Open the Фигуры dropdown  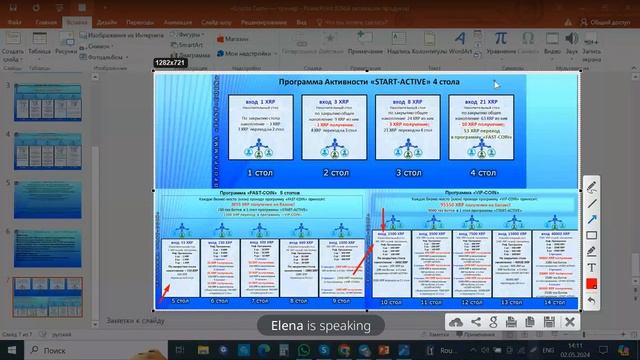[187, 35]
